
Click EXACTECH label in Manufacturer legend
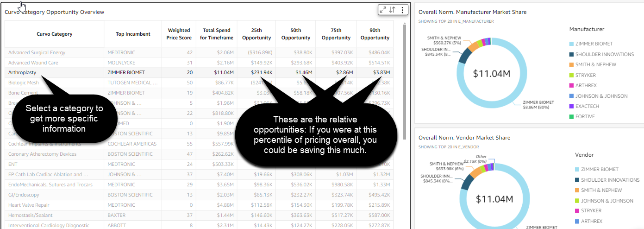tap(587, 106)
